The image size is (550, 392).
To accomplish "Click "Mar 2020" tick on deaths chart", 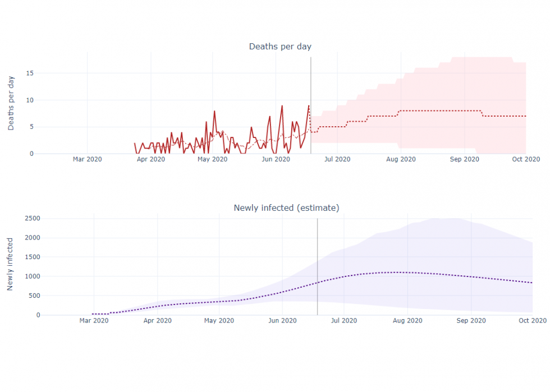I will (87, 159).
